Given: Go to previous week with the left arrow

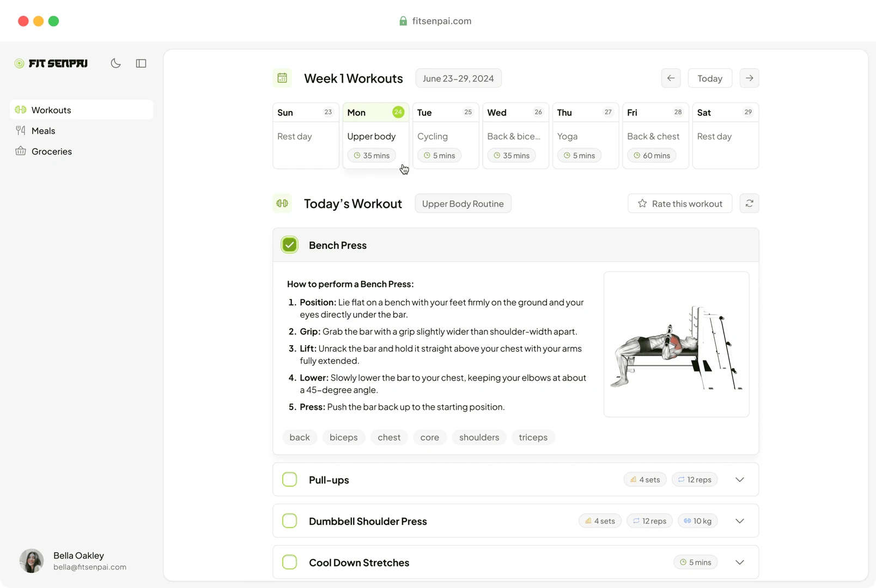Looking at the screenshot, I should click(671, 78).
